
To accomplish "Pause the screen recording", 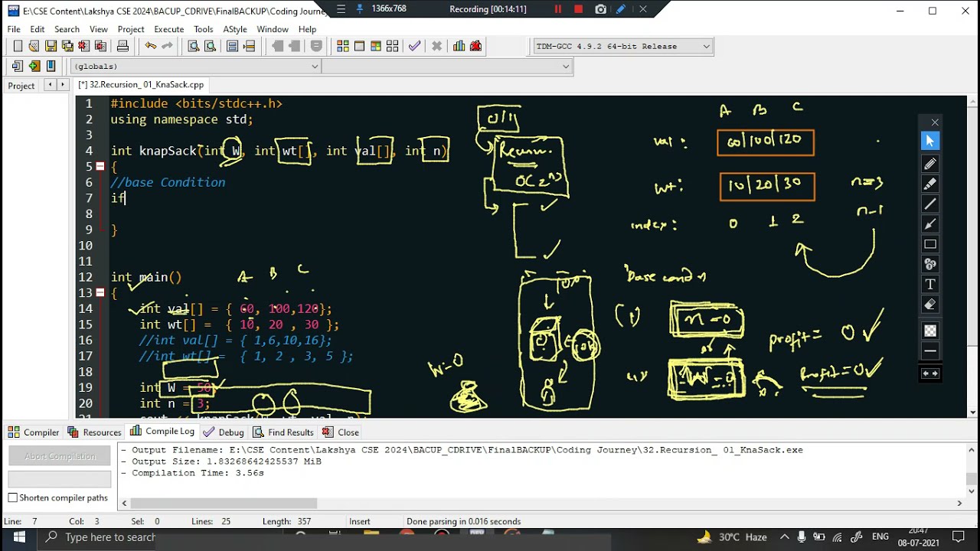I will pos(558,9).
